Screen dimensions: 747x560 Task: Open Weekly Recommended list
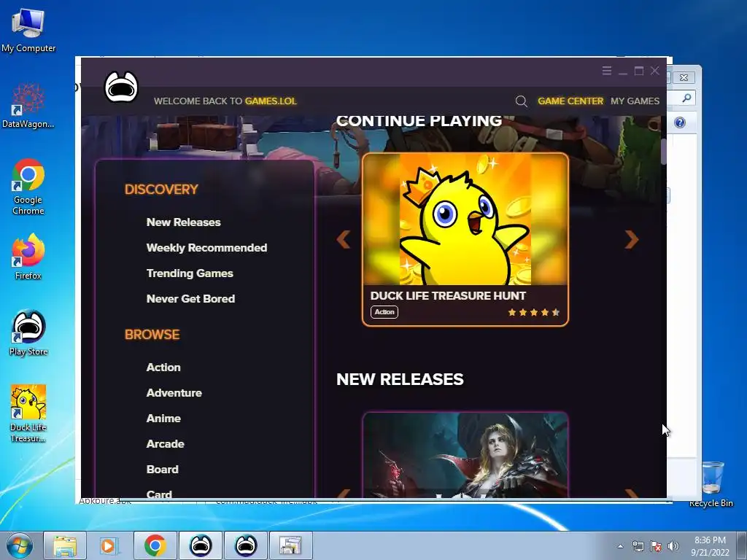click(206, 248)
